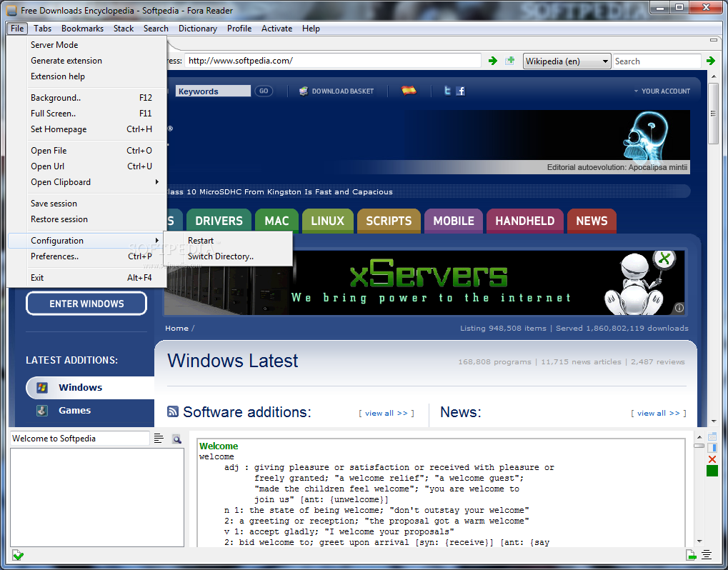Open the LINUX tab on Softpedia

click(328, 221)
